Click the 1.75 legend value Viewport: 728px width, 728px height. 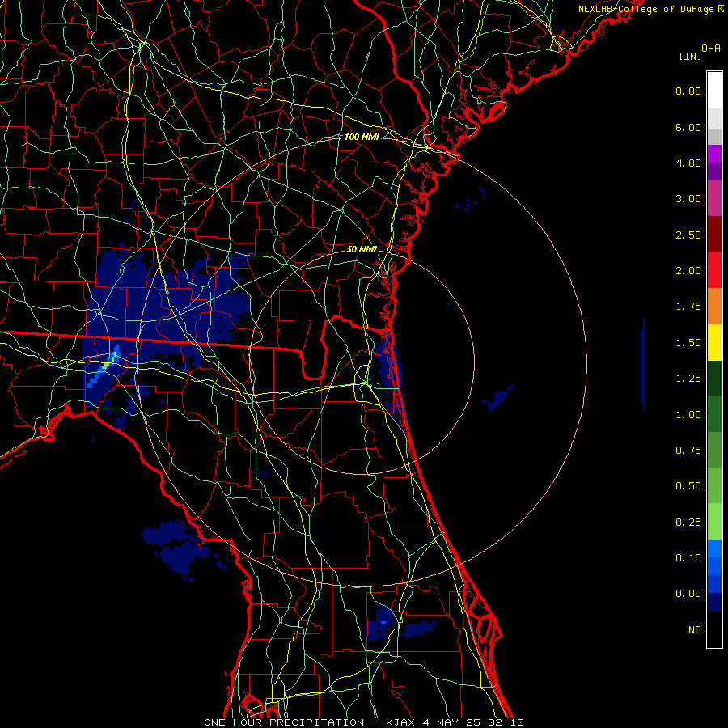[x=688, y=307]
